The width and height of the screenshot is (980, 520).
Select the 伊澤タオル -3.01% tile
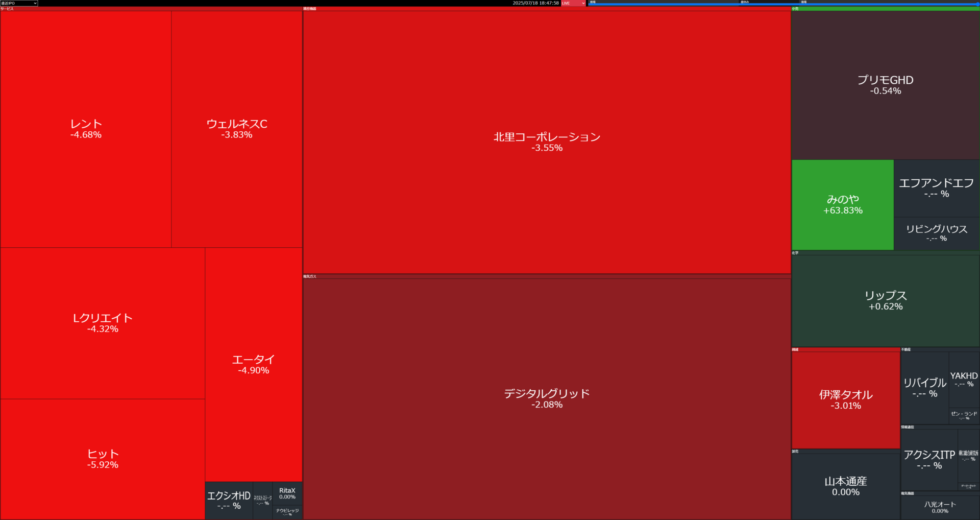coord(846,400)
